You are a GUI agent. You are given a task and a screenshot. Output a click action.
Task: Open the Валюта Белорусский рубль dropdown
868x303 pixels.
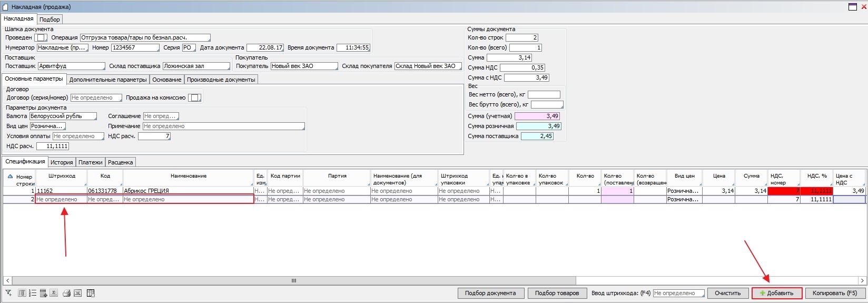[x=63, y=116]
